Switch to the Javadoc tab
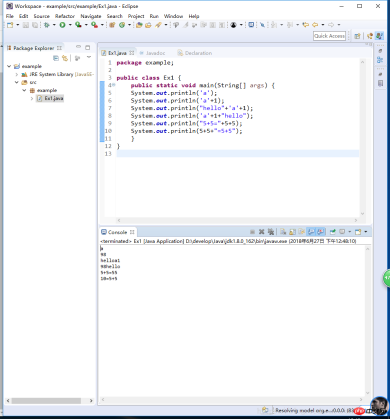Viewport: 390px width, 419px height. click(152, 53)
